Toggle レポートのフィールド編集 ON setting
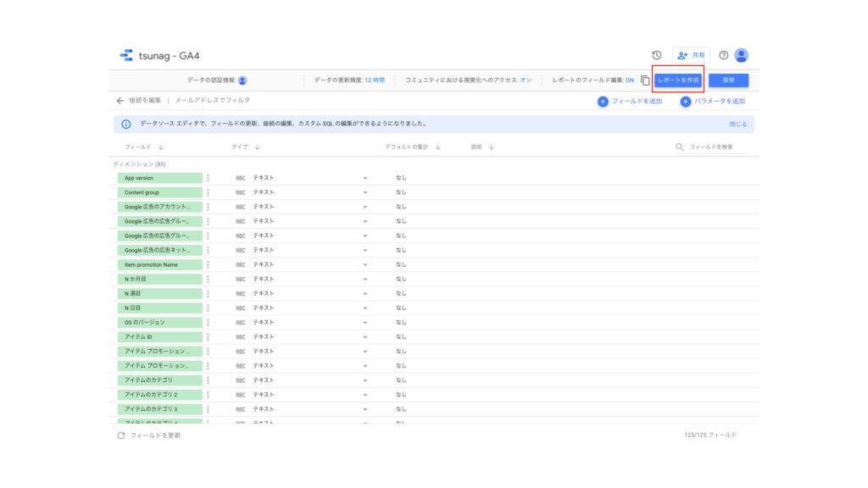The height and width of the screenshot is (488, 868). point(630,80)
